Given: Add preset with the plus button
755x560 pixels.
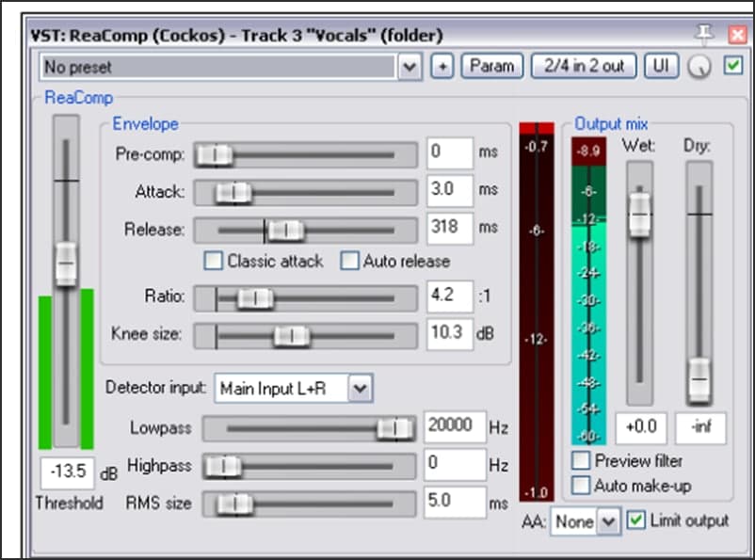Looking at the screenshot, I should pyautogui.click(x=442, y=67).
